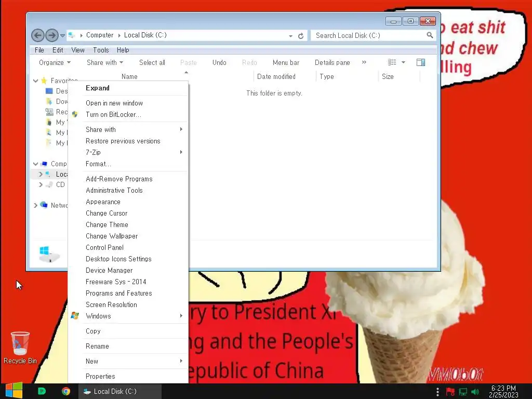Choose Open in new window

point(128,103)
